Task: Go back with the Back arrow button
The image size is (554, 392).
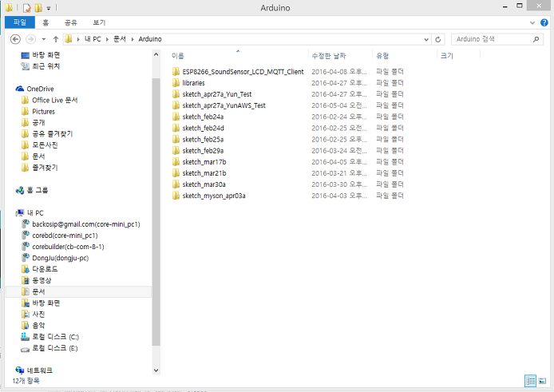Action: pyautogui.click(x=15, y=39)
